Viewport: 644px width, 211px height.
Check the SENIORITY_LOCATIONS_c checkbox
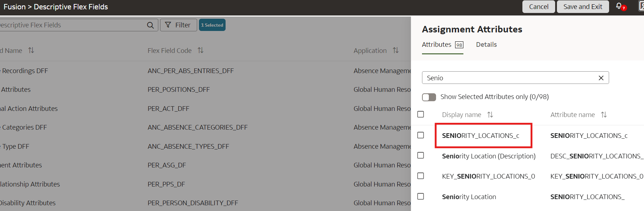[421, 135]
